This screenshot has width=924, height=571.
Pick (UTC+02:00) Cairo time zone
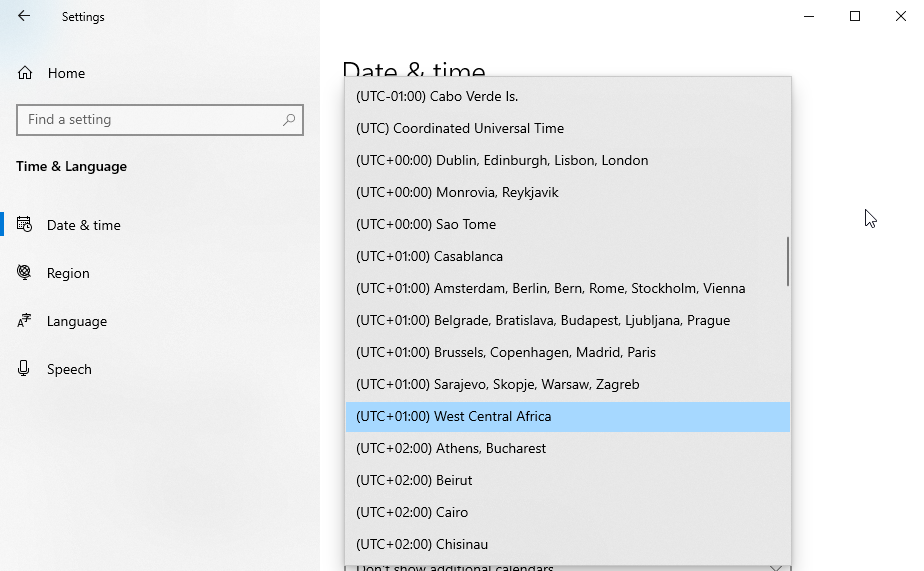[412, 512]
